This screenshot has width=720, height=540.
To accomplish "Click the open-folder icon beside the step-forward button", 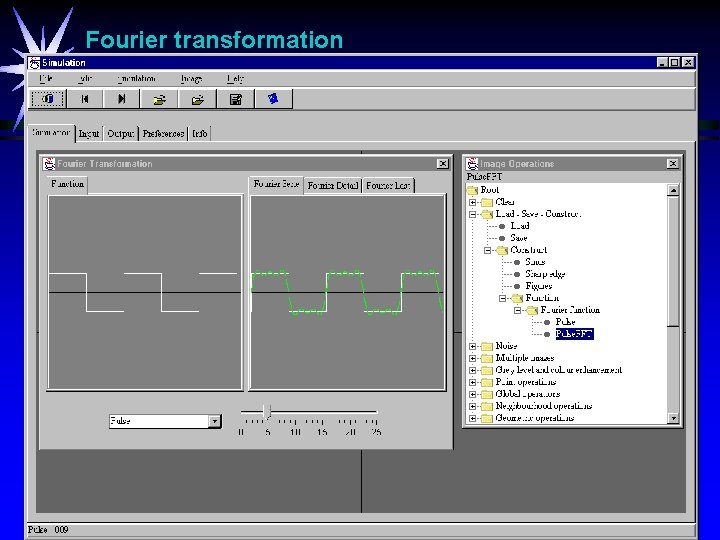I will tap(159, 99).
